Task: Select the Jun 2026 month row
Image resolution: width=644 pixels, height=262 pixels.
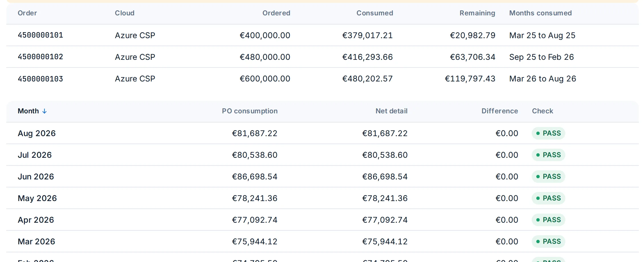Action: (323, 177)
